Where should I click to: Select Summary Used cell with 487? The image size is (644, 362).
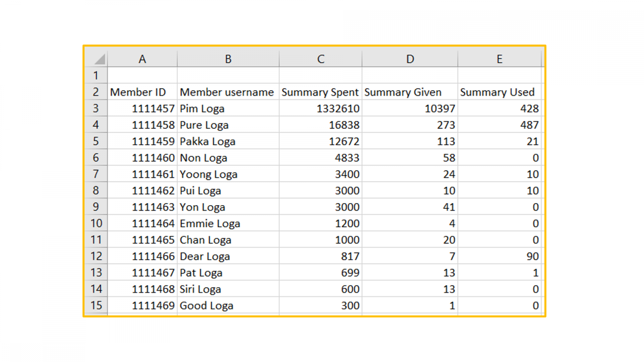[500, 125]
